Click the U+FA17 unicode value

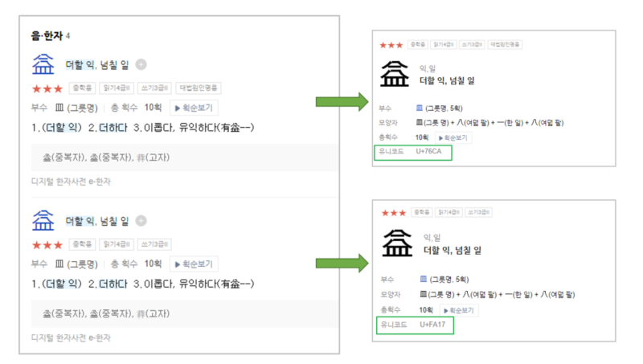(432, 325)
